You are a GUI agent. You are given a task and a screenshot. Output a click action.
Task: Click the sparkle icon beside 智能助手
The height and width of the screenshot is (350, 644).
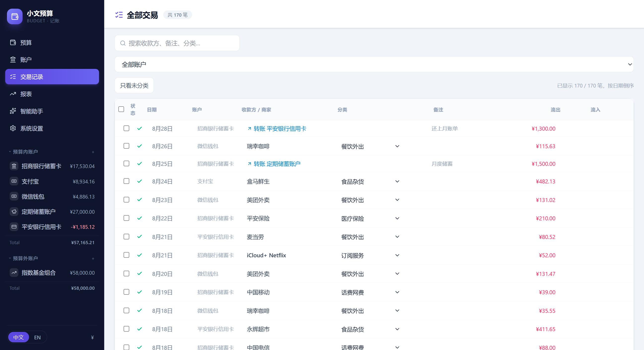pos(13,111)
